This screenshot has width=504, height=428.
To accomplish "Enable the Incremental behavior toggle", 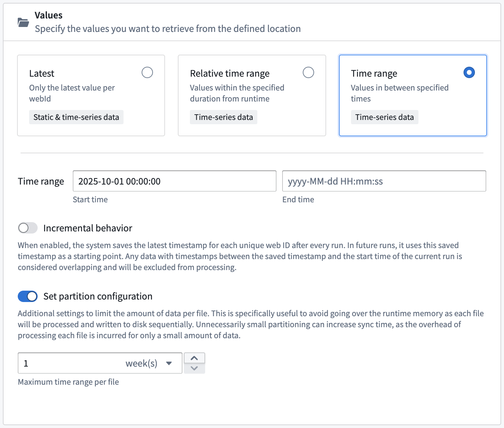I will click(28, 228).
